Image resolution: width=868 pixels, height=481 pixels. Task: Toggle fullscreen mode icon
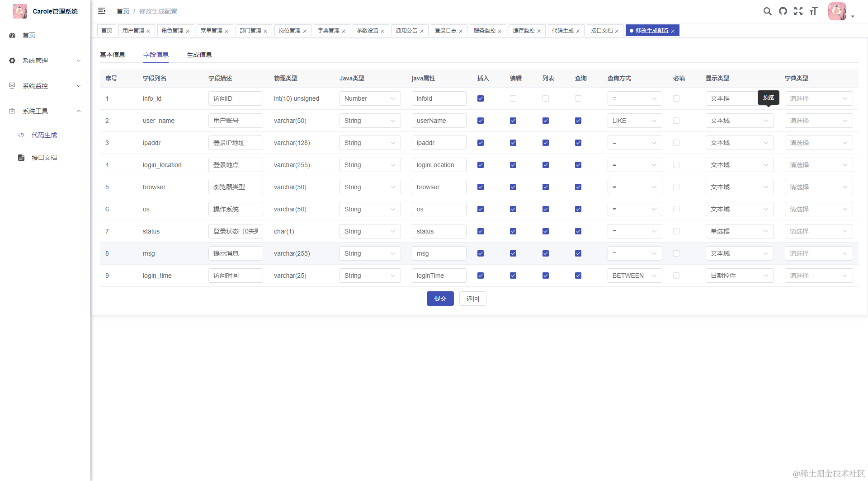click(x=798, y=11)
